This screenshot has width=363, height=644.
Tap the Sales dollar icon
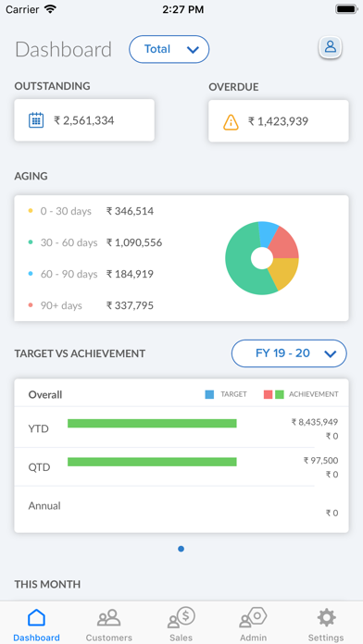[x=181, y=617]
